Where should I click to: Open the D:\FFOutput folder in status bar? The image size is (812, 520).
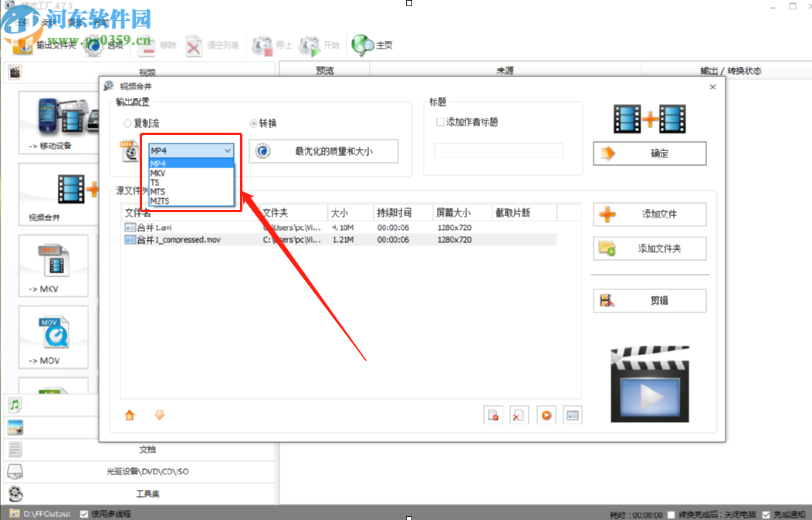tap(40, 514)
